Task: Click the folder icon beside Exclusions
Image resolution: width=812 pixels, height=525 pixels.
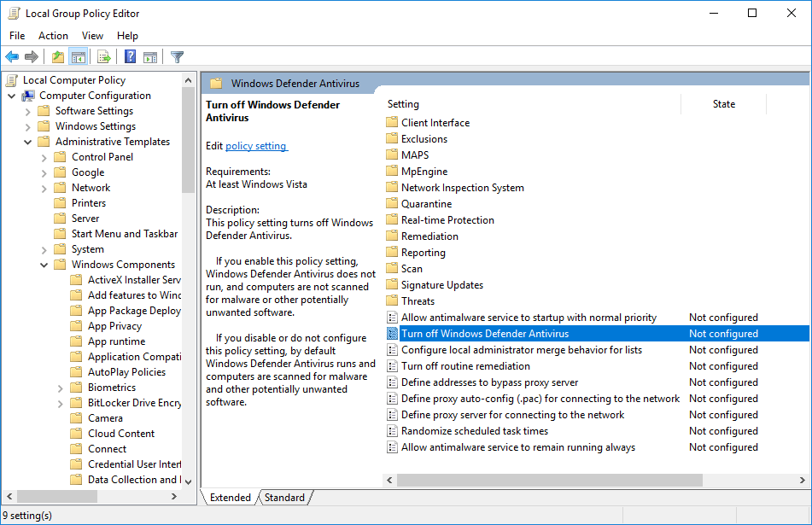Action: pyautogui.click(x=392, y=139)
